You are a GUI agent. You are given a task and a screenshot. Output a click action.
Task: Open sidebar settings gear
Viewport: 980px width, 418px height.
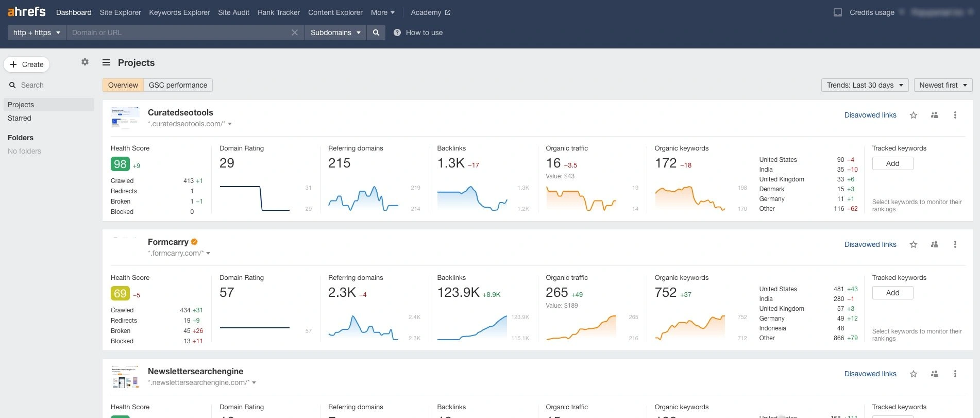click(85, 62)
